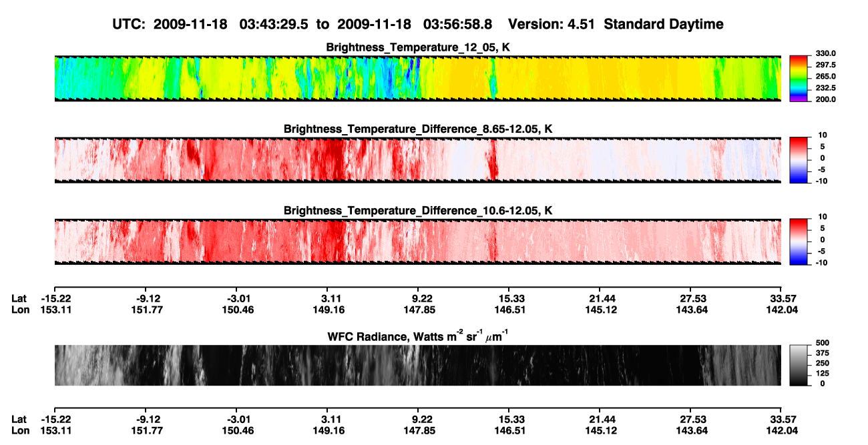Screen dimensions: 868x445
Task: Click upper axis longitude value 153.11
Action: (x=55, y=310)
